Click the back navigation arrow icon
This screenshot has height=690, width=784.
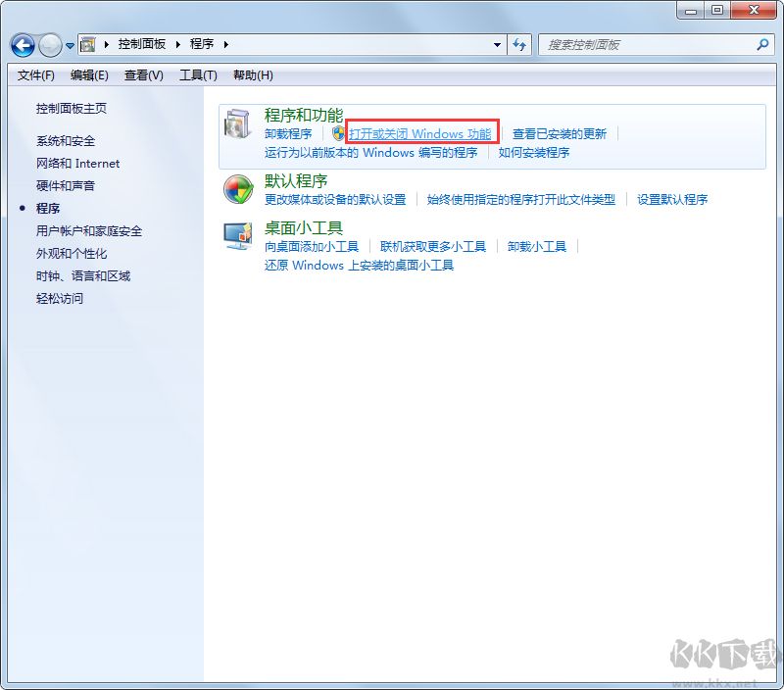(x=22, y=45)
